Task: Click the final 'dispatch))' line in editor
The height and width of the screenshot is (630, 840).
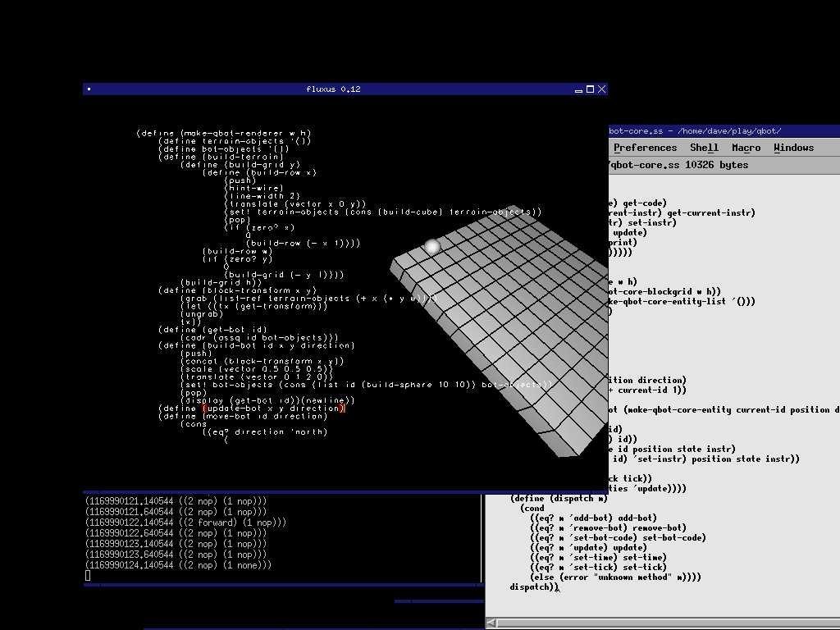Action: [x=535, y=587]
